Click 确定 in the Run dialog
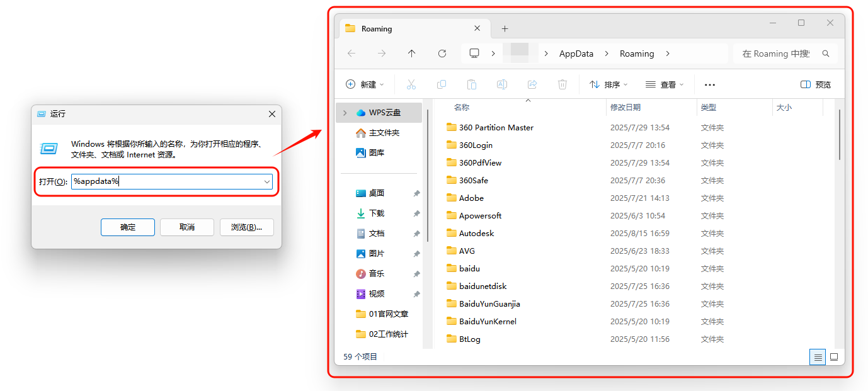The image size is (868, 391). pos(128,227)
